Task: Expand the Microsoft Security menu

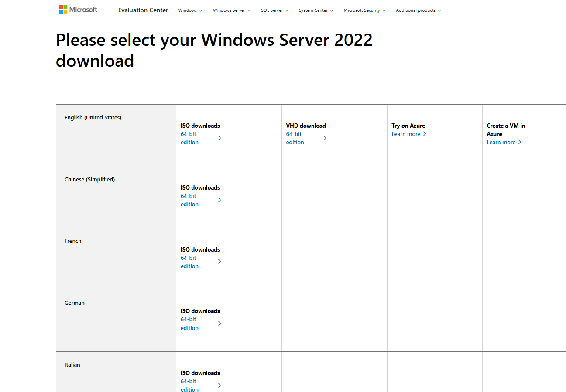Action: click(364, 10)
